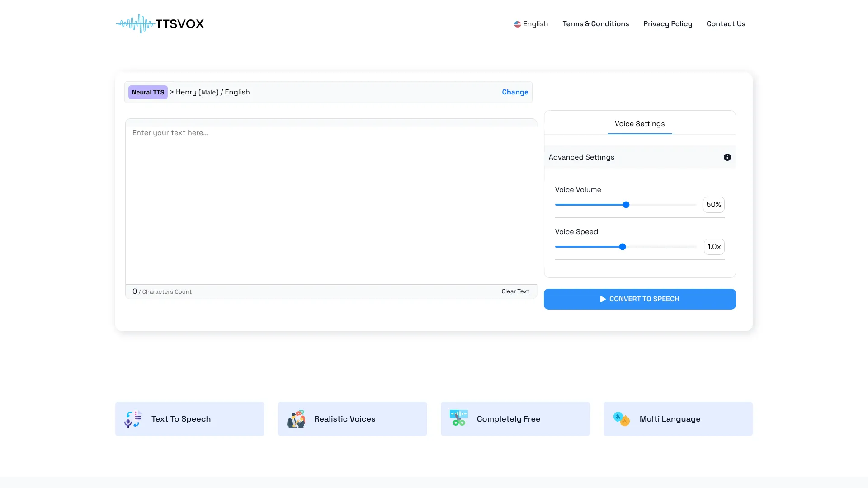Enable Advanced Settings panel options
The image size is (868, 488).
(727, 157)
